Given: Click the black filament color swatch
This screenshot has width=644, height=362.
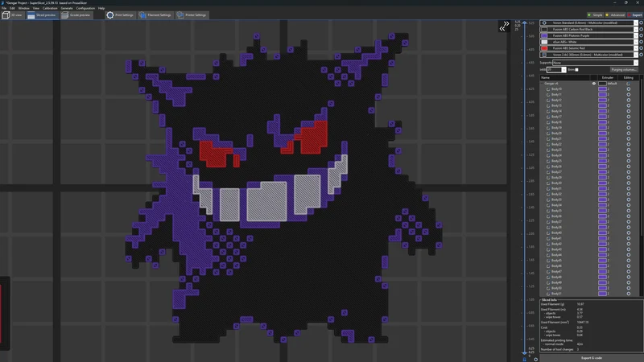Looking at the screenshot, I should tap(544, 30).
